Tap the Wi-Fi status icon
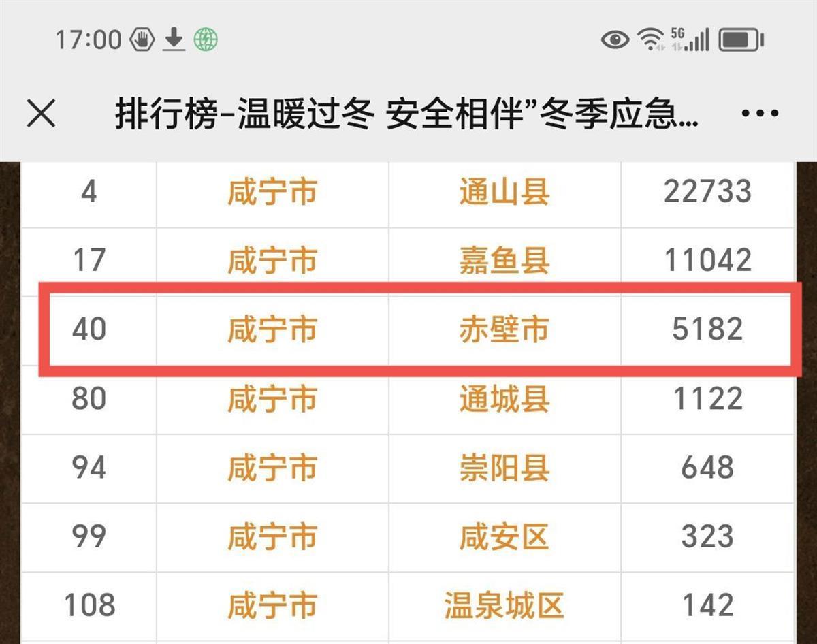 651,39
